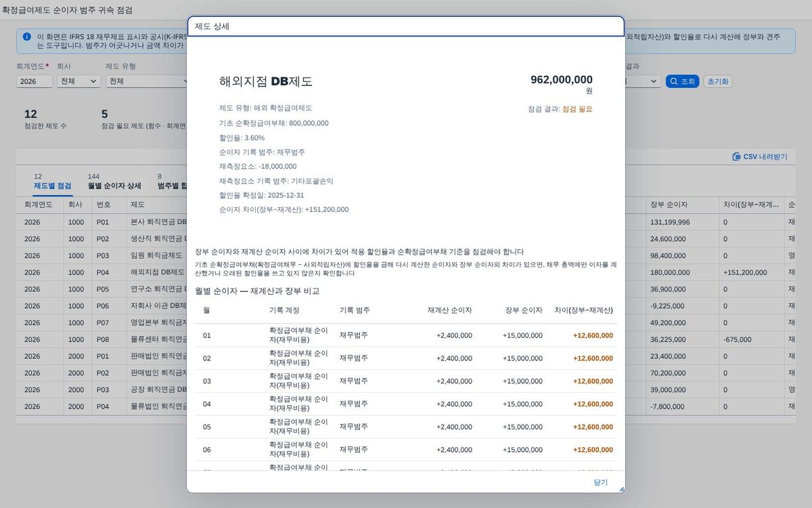
Task: Click the 차이(장부−재계산) header in dialog
Action: (x=583, y=310)
